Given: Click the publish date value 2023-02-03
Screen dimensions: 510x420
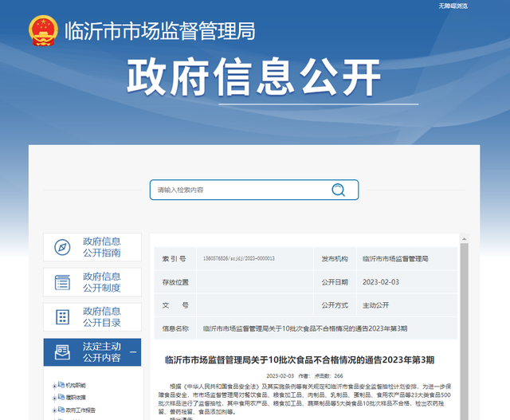Looking at the screenshot, I should pyautogui.click(x=381, y=282).
